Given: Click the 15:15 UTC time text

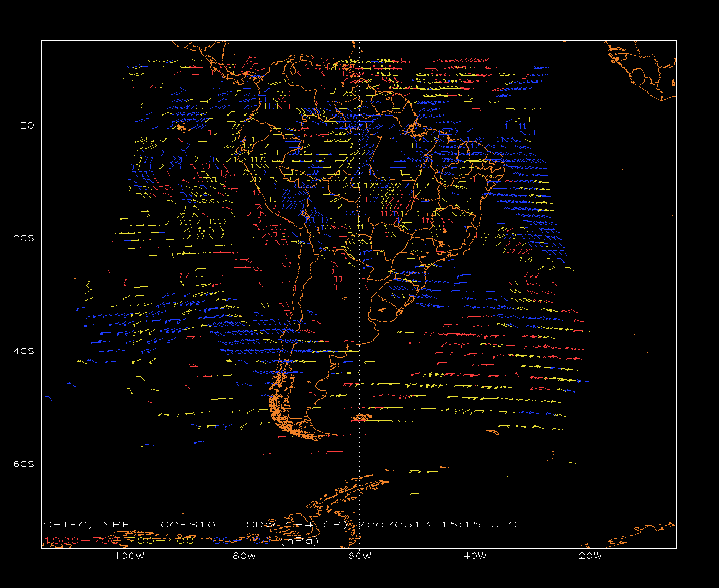Looking at the screenshot, I should 480,525.
